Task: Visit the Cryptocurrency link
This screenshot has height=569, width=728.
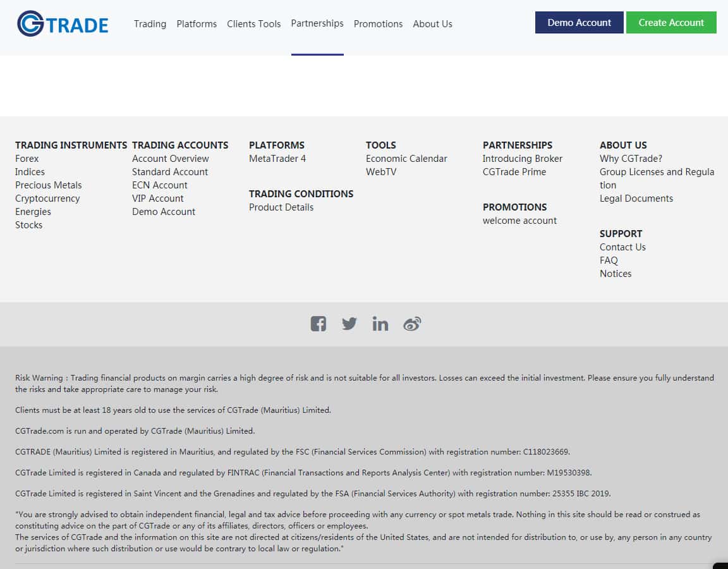Action: (47, 199)
